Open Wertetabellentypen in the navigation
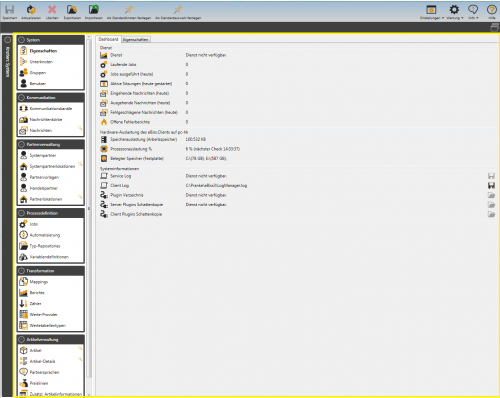This screenshot has height=398, width=500. pos(48,326)
